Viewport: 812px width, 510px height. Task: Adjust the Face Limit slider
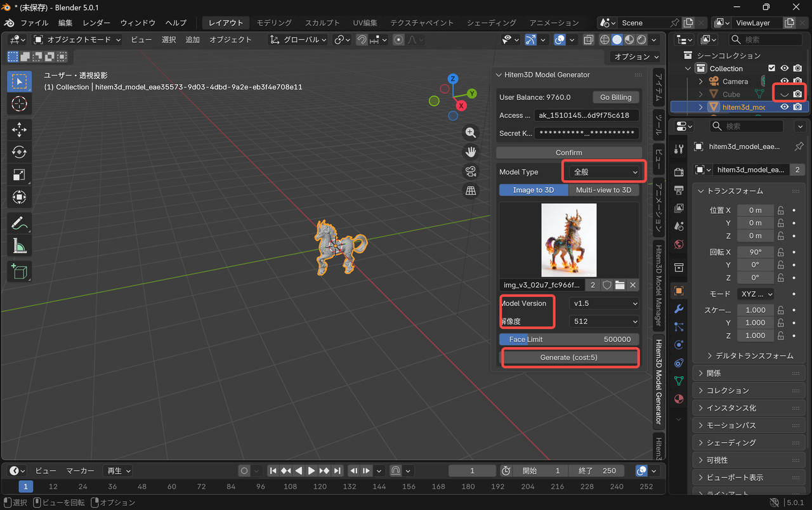pos(569,339)
